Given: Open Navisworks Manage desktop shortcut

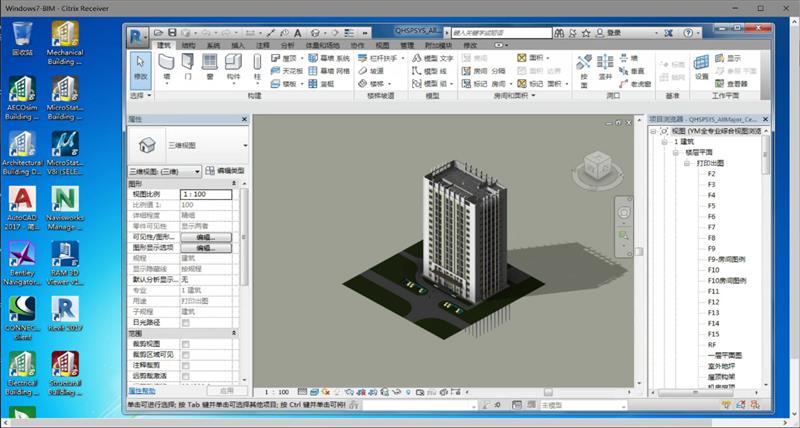Looking at the screenshot, I should pos(66,200).
